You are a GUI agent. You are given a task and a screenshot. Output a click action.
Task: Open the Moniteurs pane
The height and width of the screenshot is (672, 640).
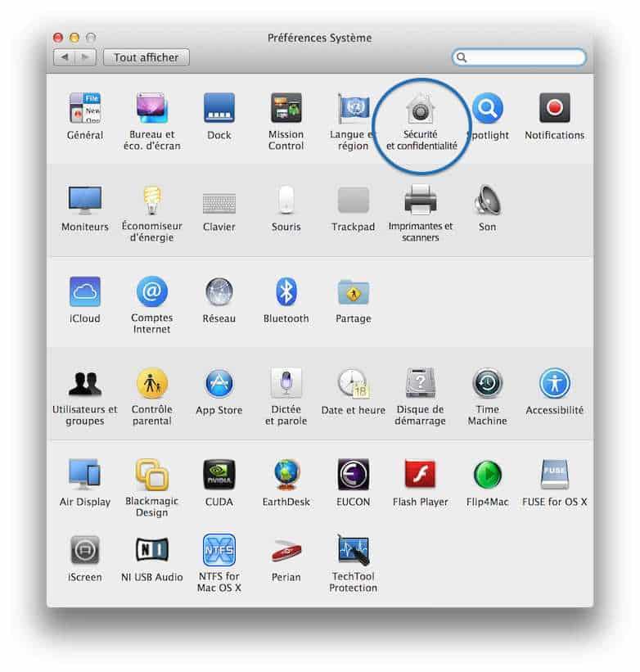85,200
